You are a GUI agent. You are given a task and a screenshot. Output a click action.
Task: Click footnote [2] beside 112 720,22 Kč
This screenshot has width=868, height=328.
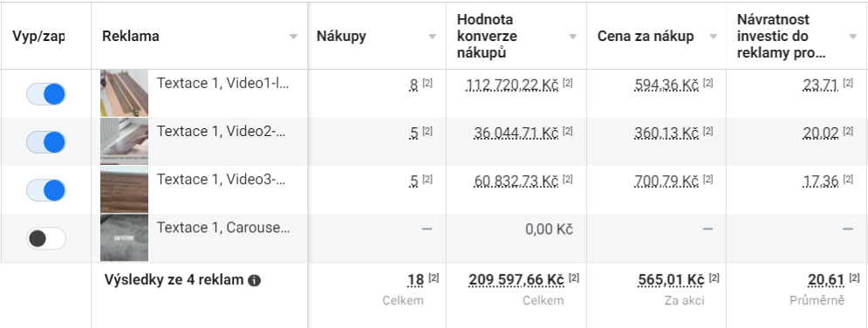[568, 83]
